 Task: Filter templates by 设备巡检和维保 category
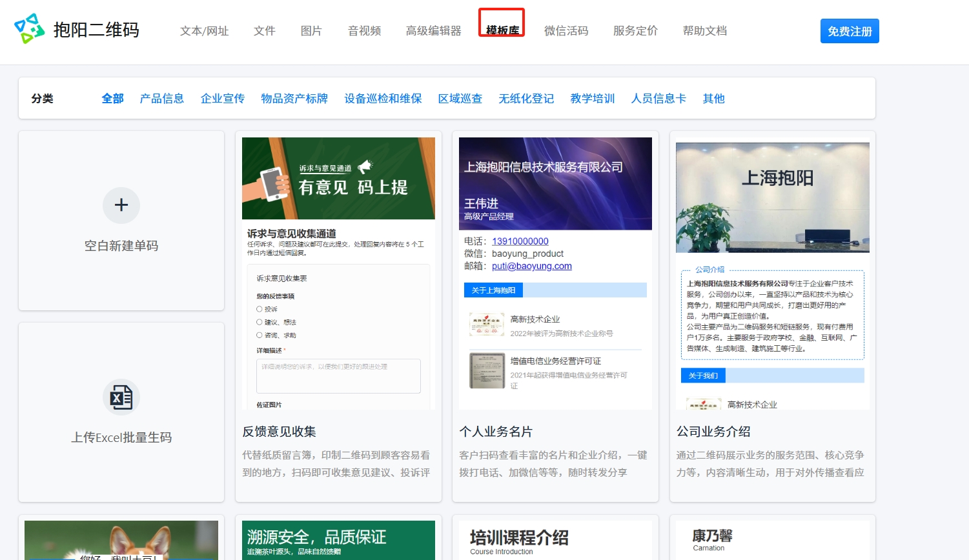(383, 99)
